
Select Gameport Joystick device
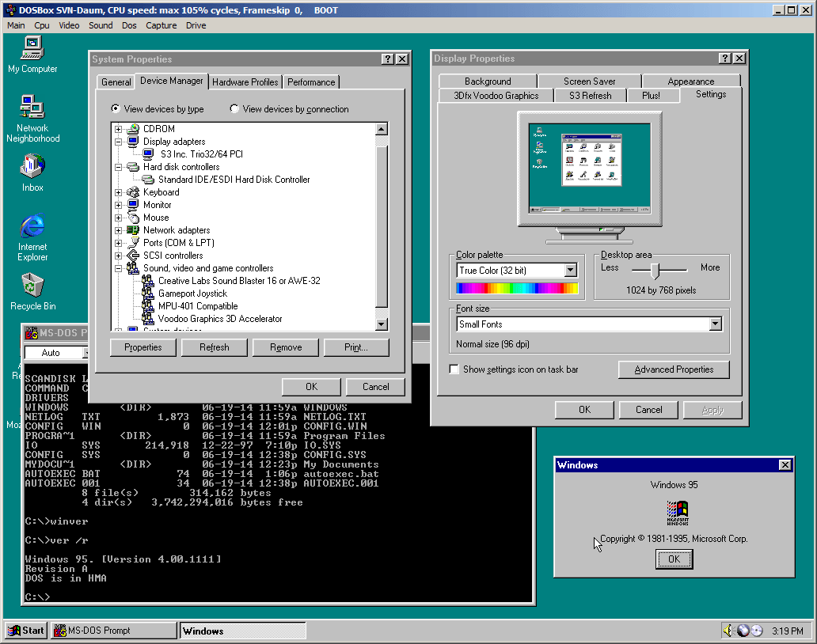(x=192, y=294)
